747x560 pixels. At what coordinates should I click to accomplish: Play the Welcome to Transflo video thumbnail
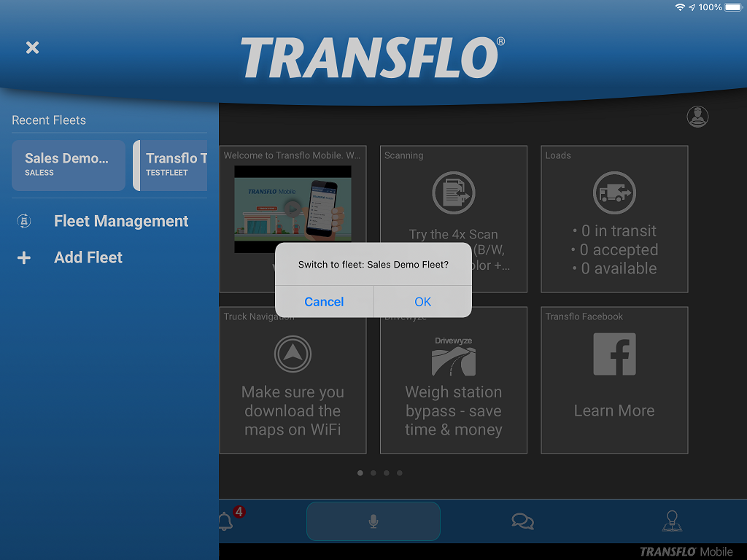pos(293,209)
